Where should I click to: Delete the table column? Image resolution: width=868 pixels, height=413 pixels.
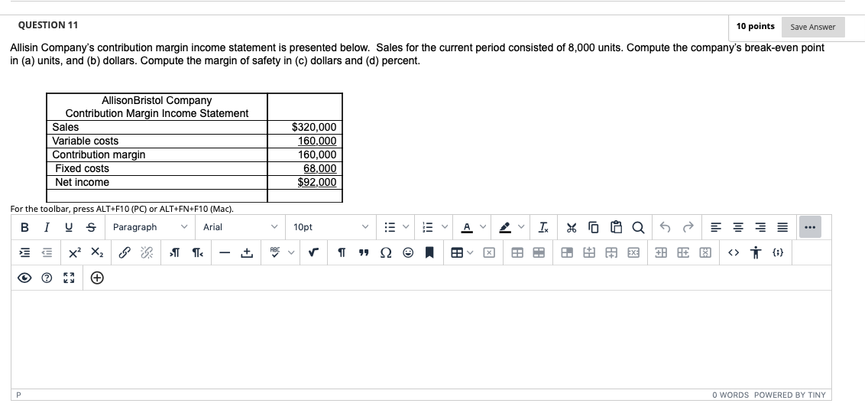tap(704, 253)
